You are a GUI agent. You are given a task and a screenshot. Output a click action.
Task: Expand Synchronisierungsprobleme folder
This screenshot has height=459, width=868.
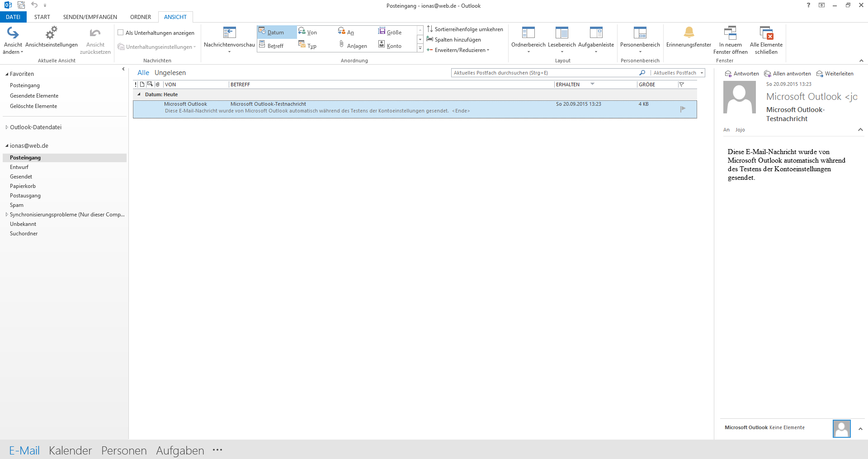pyautogui.click(x=7, y=215)
